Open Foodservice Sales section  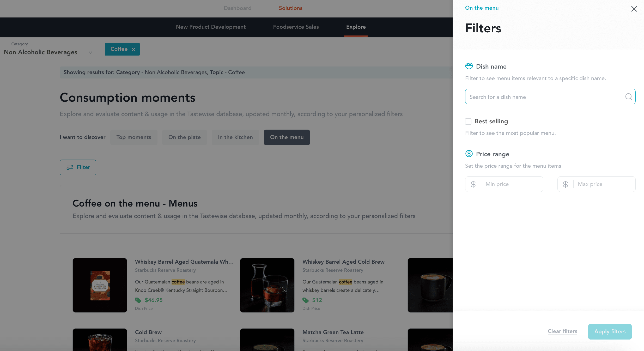coord(296,27)
